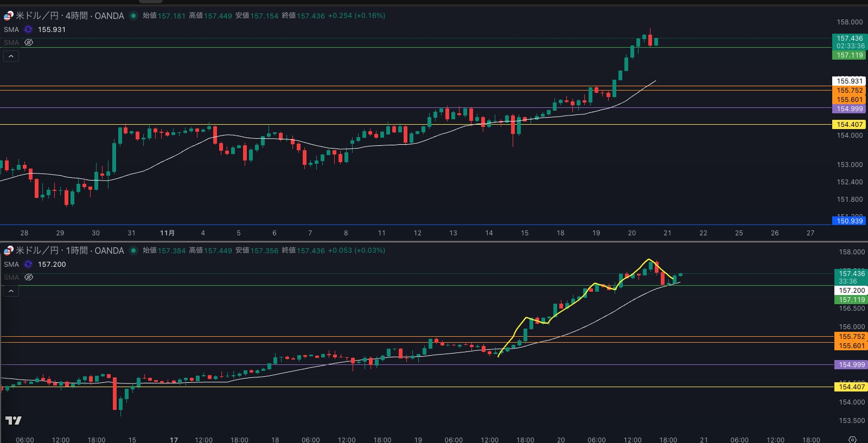Click the USD/JPY flag icon on 1時間 chart
The height and width of the screenshot is (443, 868).
[8, 251]
